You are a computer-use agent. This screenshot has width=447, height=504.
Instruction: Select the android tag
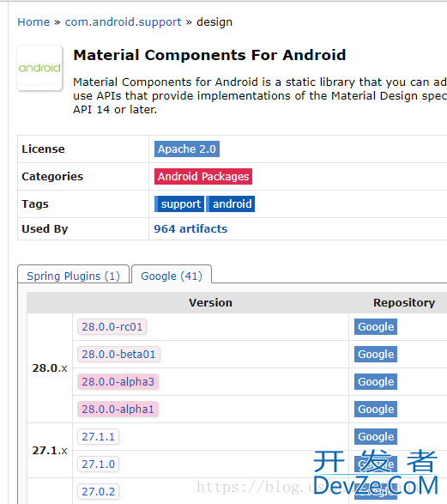coord(231,204)
